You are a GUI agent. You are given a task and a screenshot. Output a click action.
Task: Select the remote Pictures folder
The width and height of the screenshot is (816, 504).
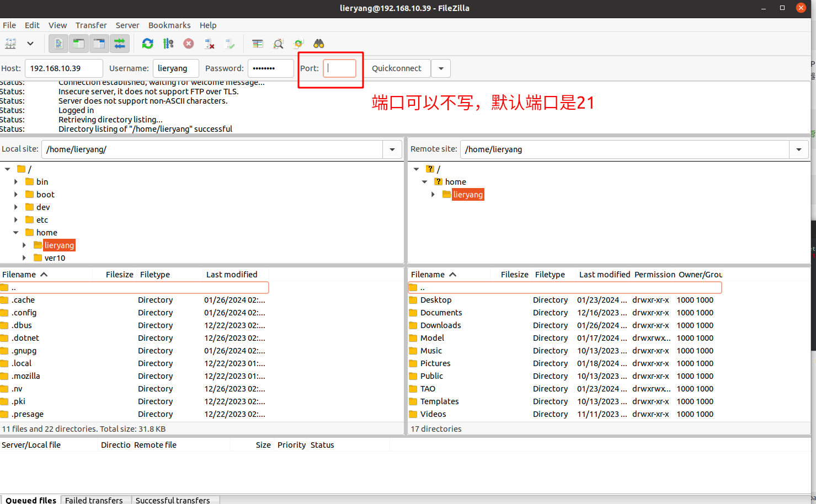point(565,363)
